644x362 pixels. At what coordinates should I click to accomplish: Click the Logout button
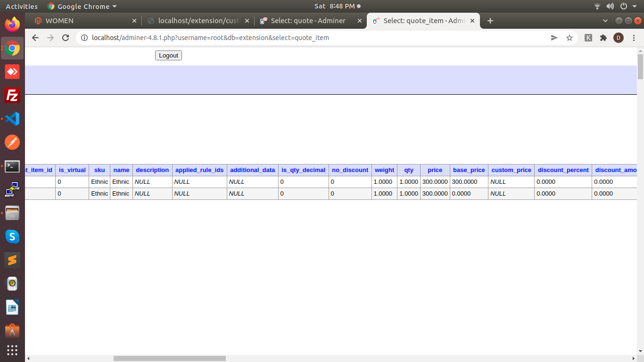click(168, 56)
